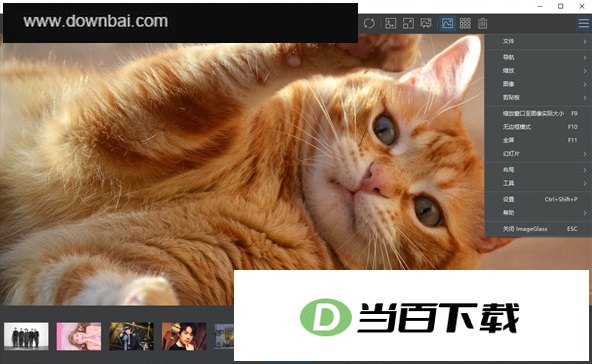Click the full-screen expand arrow toolbar icon

[x=408, y=23]
